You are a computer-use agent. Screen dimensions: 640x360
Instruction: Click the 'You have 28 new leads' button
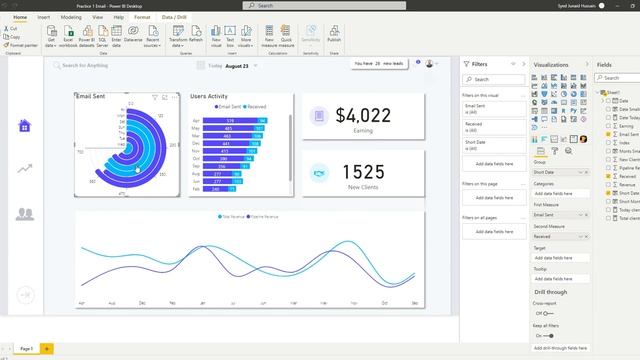(379, 64)
